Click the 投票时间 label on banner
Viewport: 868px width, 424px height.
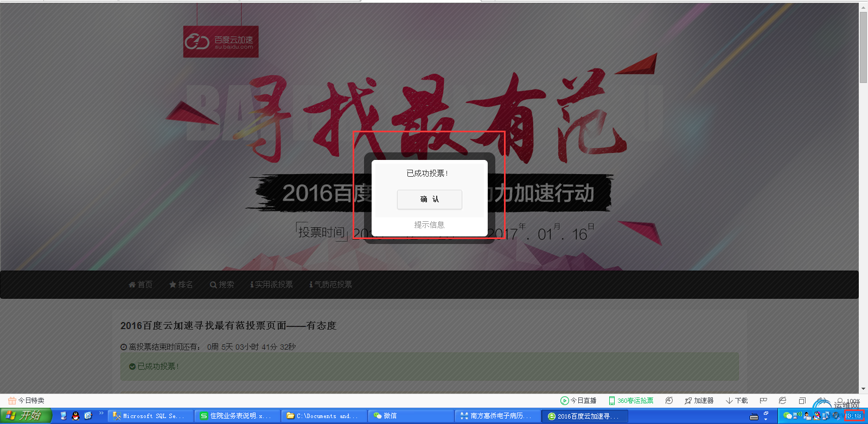point(321,232)
